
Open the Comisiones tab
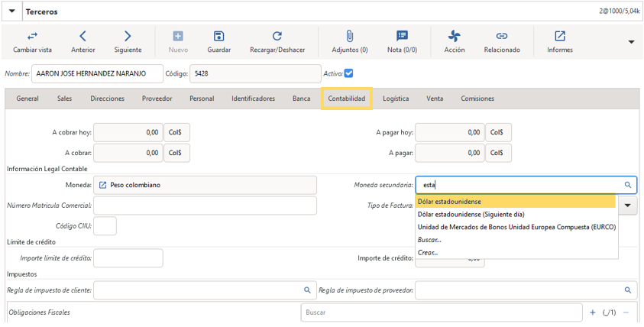click(x=477, y=99)
